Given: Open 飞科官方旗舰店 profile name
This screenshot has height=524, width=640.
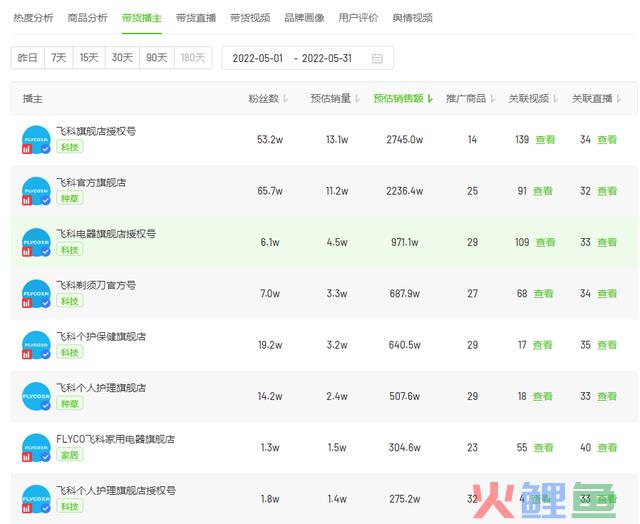Looking at the screenshot, I should (91, 183).
